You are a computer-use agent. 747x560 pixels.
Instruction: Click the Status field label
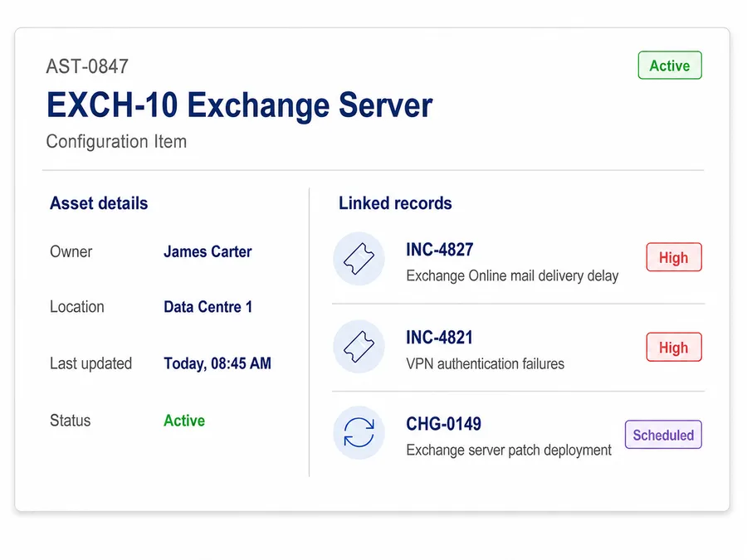click(x=70, y=421)
